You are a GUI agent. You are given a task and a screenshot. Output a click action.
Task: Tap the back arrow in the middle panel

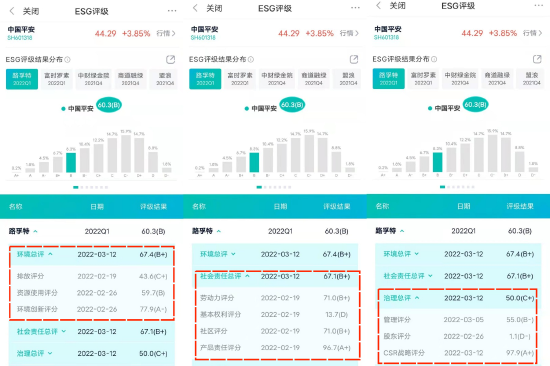pyautogui.click(x=195, y=8)
